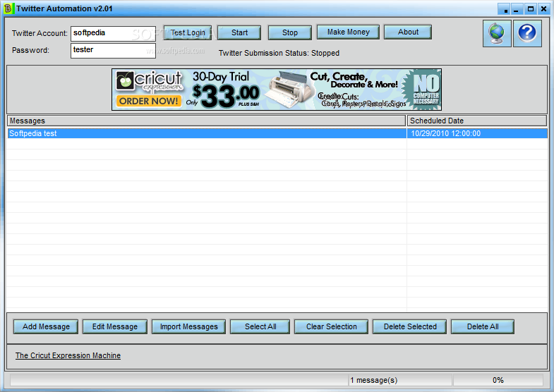The image size is (554, 392).
Task: Click the 0% progress indicator
Action: coord(498,380)
